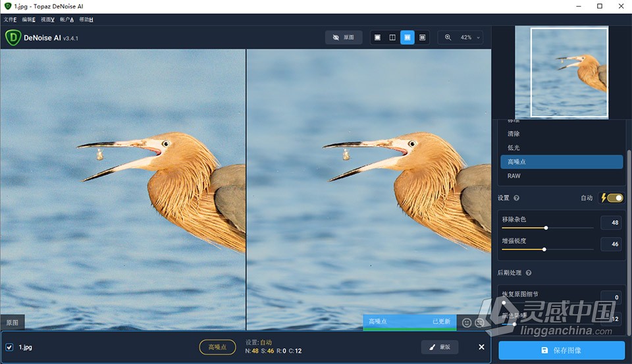632x364 pixels.
Task: Click the 移除杂色 value field 48
Action: coord(611,222)
